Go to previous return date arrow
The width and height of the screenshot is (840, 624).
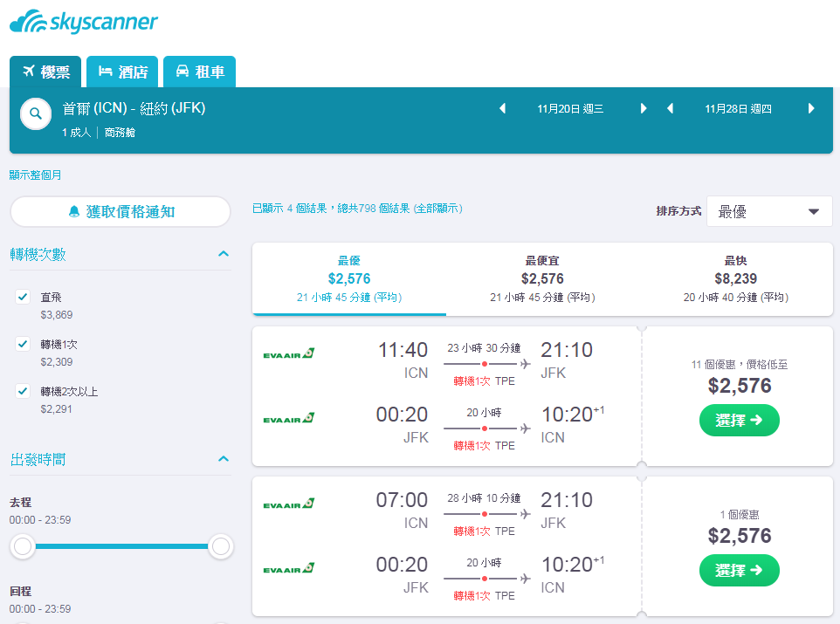[x=670, y=109]
